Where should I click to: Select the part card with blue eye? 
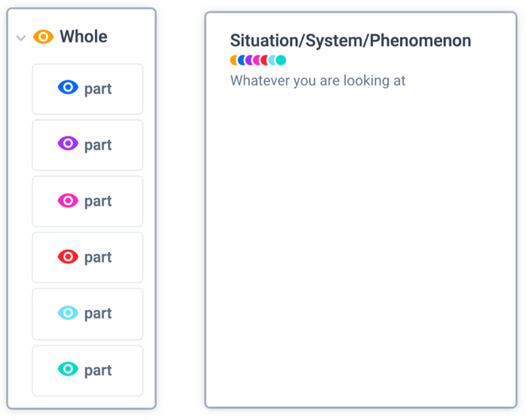(x=88, y=89)
